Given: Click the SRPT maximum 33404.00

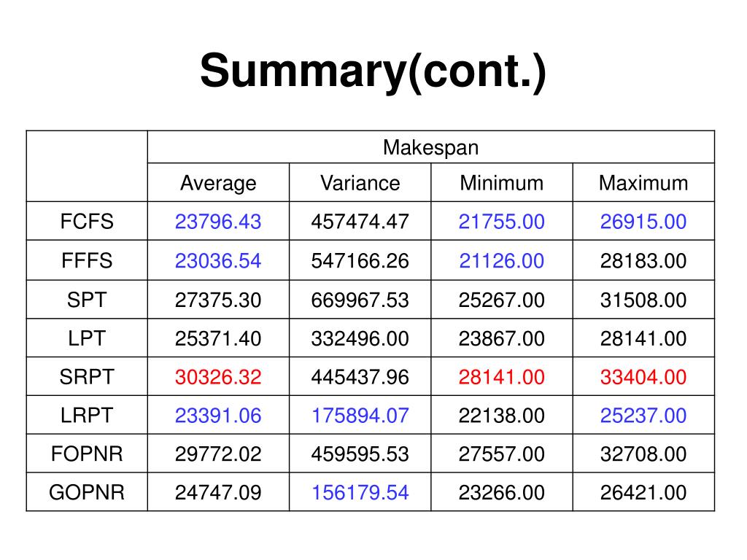Looking at the screenshot, I should (x=643, y=377).
